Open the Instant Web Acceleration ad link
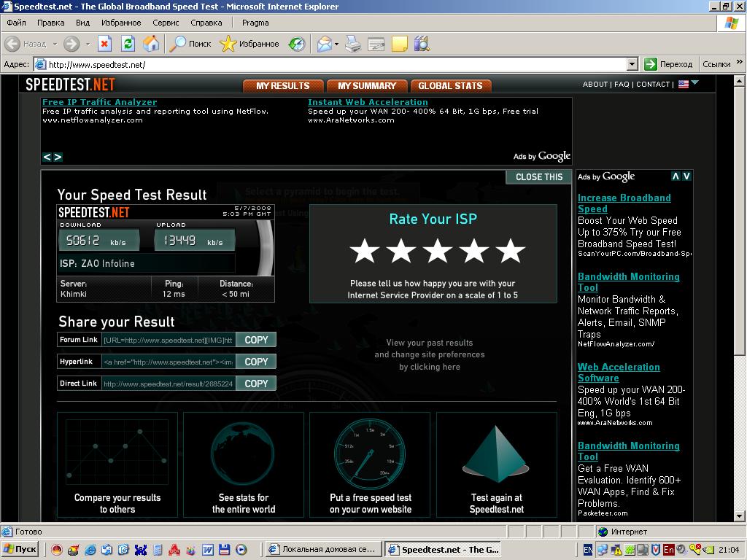 [x=368, y=102]
